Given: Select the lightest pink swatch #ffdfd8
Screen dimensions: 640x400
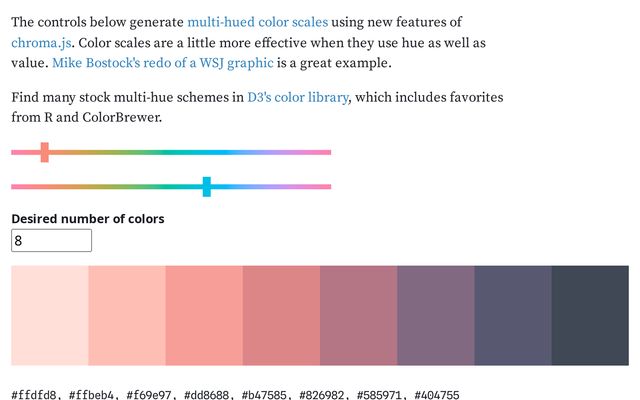Looking at the screenshot, I should [x=50, y=316].
